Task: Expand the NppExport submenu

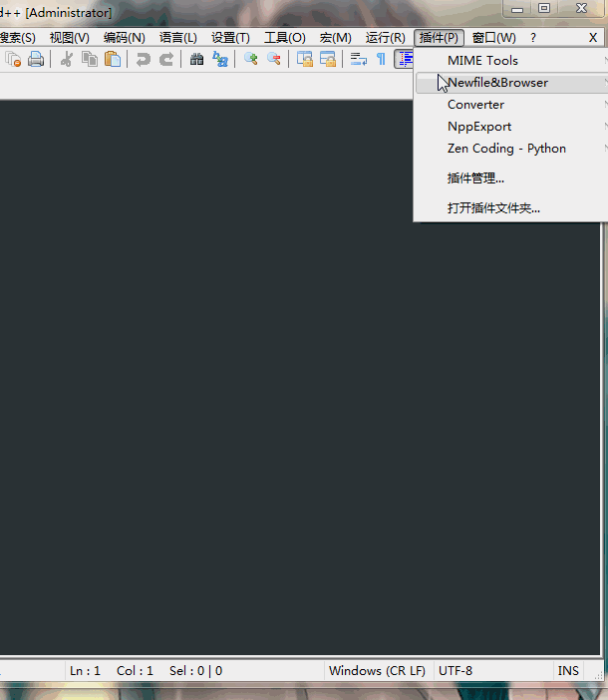Action: (x=511, y=127)
